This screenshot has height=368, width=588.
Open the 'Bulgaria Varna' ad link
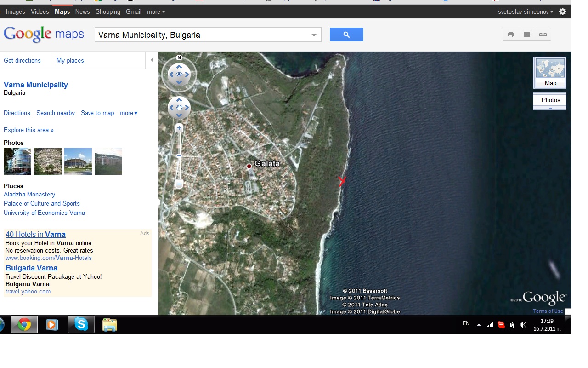(x=31, y=268)
